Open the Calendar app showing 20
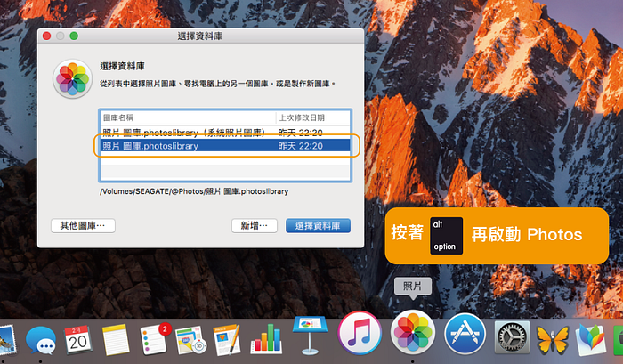Viewport: 623px width, 364px height. coord(78,340)
